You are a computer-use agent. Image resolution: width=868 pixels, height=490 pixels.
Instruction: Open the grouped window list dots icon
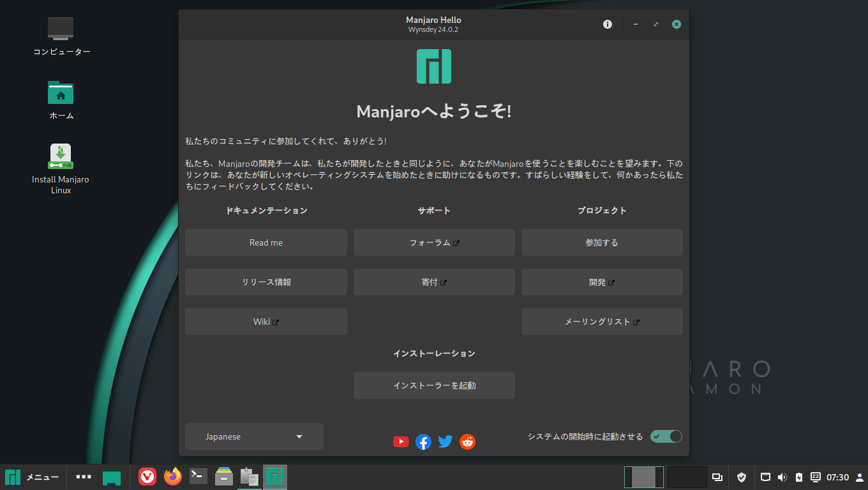[x=84, y=477]
